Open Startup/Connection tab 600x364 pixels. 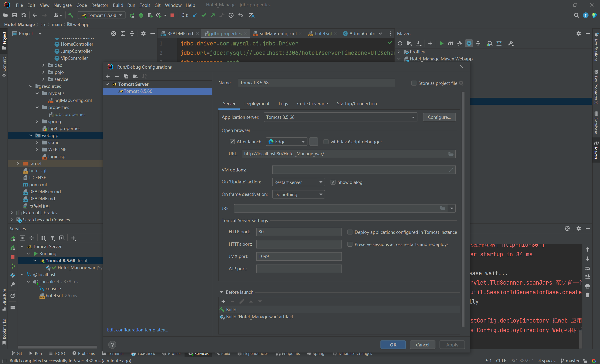coord(357,104)
